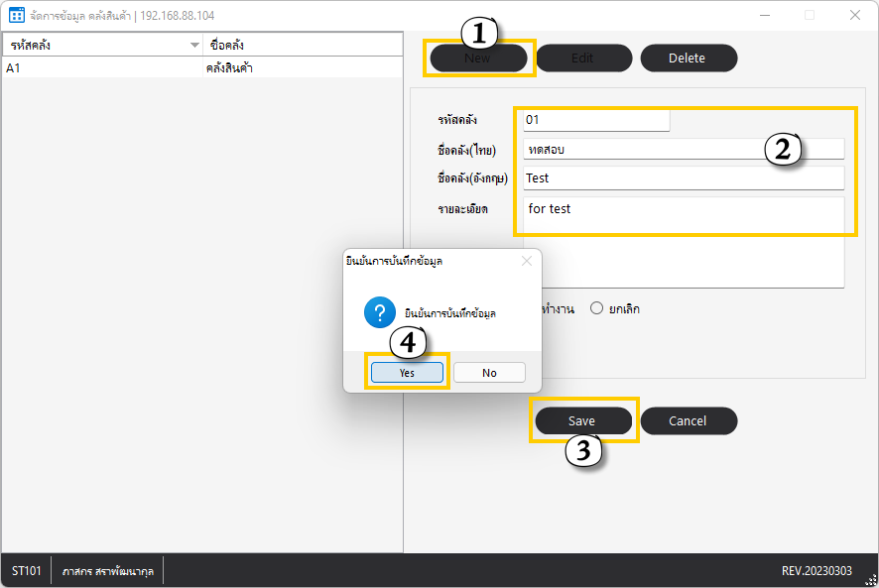Click the ชื่อคลัง column header
The image size is (879, 588).
click(x=302, y=46)
